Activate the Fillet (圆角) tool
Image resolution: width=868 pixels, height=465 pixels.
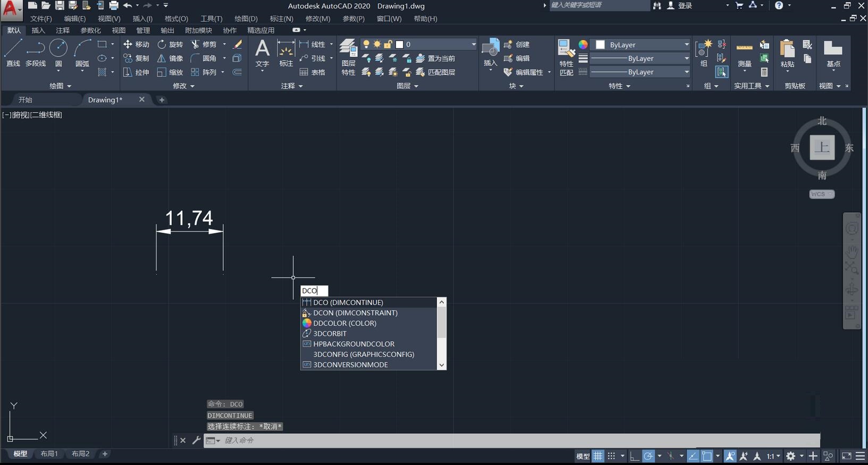pyautogui.click(x=204, y=58)
